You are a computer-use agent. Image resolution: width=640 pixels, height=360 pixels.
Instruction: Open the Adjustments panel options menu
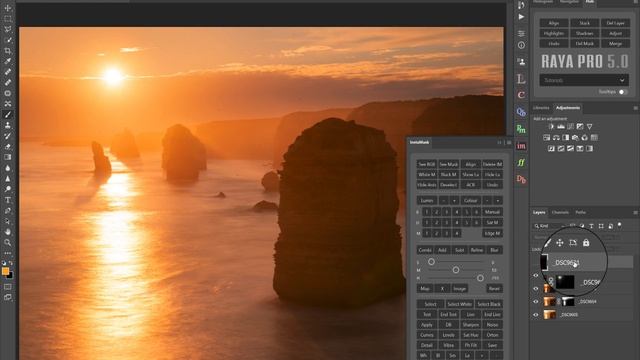point(635,108)
